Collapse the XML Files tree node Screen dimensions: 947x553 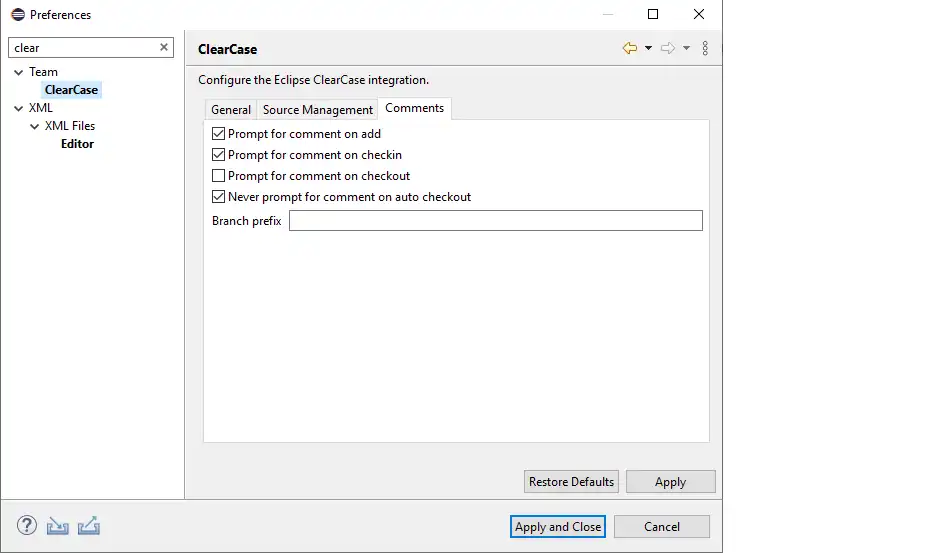click(x=34, y=126)
